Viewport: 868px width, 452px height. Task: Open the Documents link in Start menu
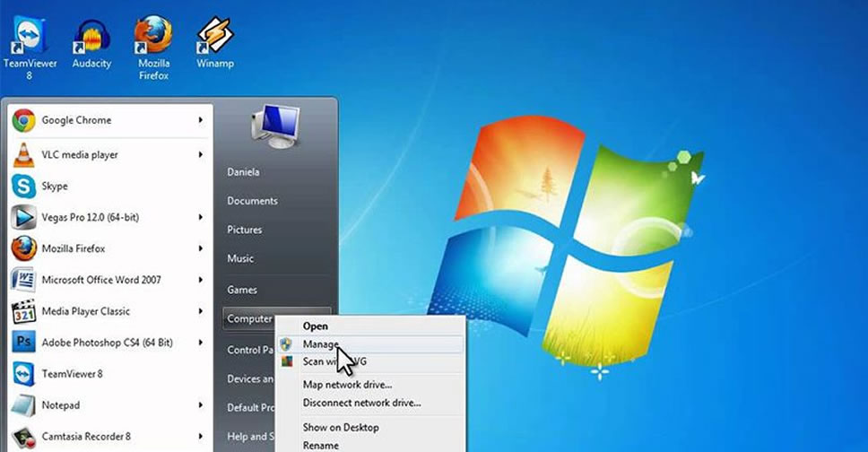coord(252,201)
